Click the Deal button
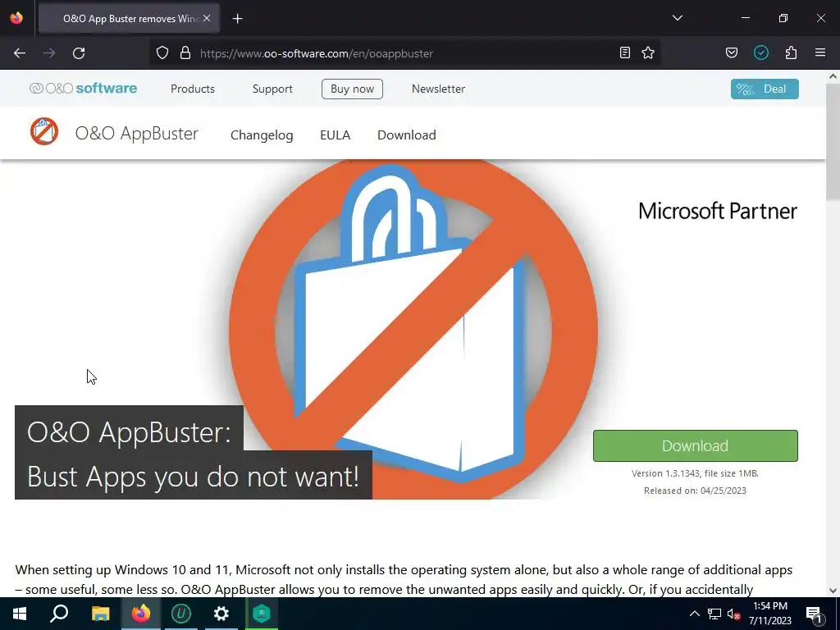Screen dimensions: 840x630 tap(765, 89)
